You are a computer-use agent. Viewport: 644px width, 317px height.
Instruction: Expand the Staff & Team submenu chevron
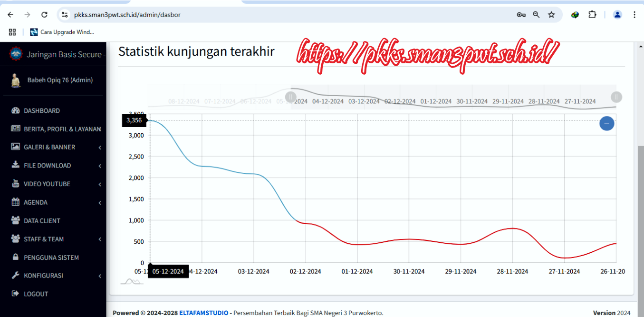100,239
